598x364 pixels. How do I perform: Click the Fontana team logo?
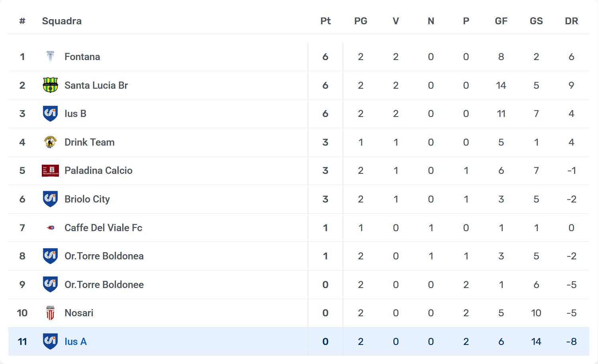50,56
